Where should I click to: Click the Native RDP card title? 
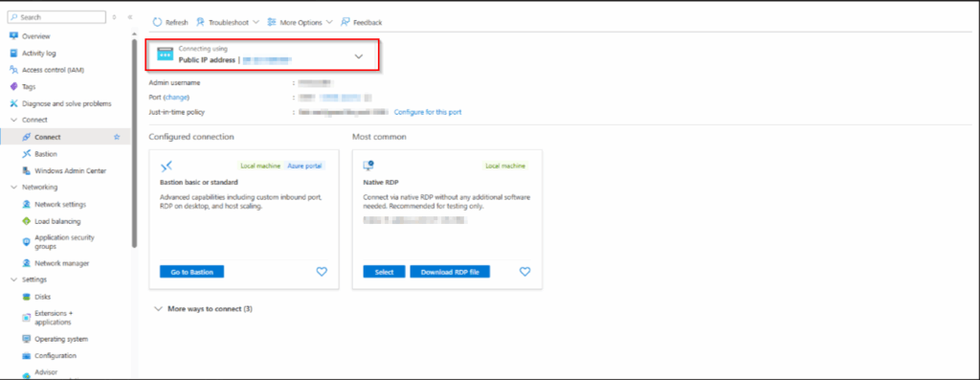coord(381,183)
